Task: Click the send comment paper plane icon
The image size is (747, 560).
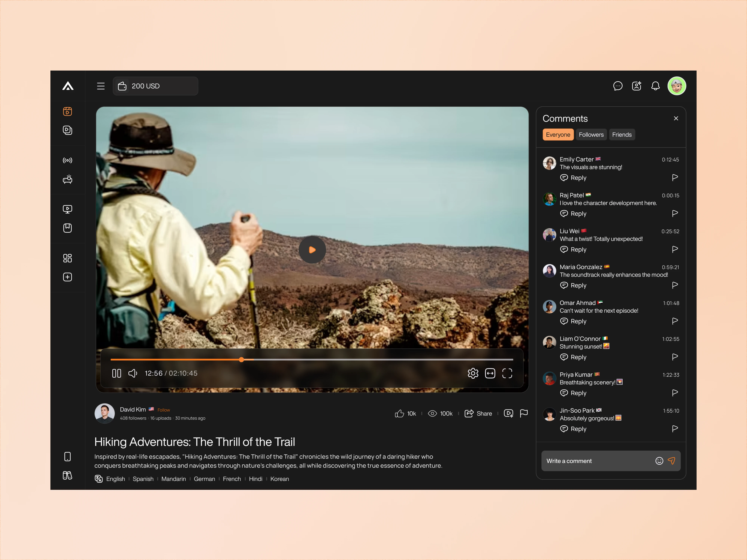Action: pyautogui.click(x=671, y=461)
